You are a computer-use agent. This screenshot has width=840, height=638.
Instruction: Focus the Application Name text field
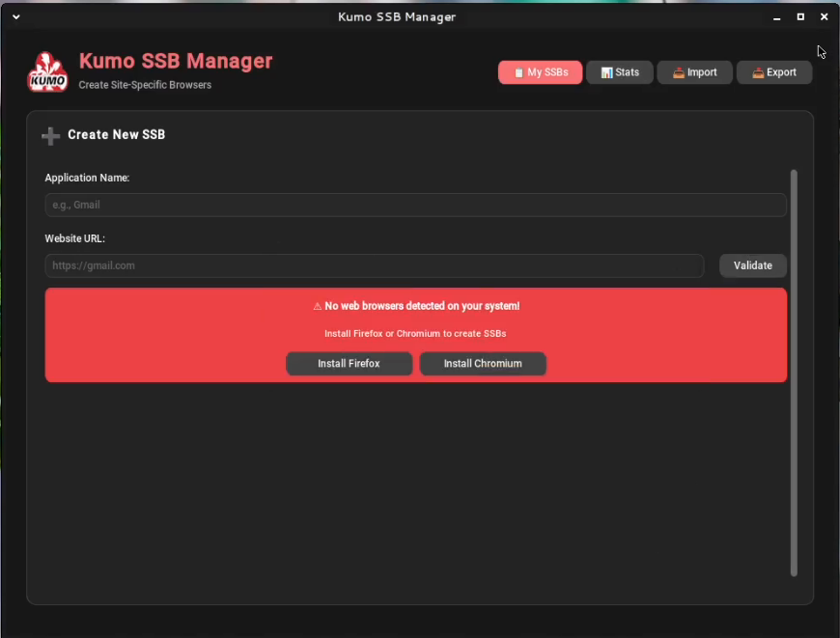[x=415, y=205]
